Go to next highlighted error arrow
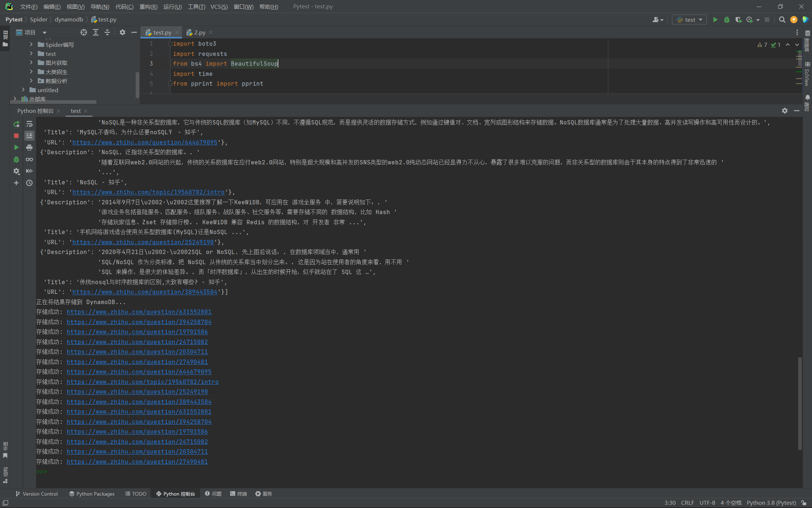Screen dimensions: 812x508 point(797,45)
